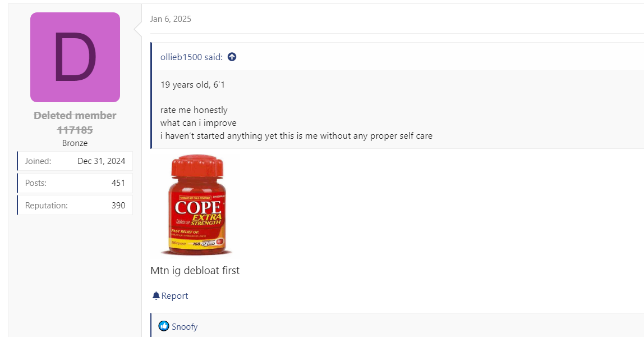Open Snoofy's profile from reactions bar
Viewport: 644px width, 337px height.
185,327
